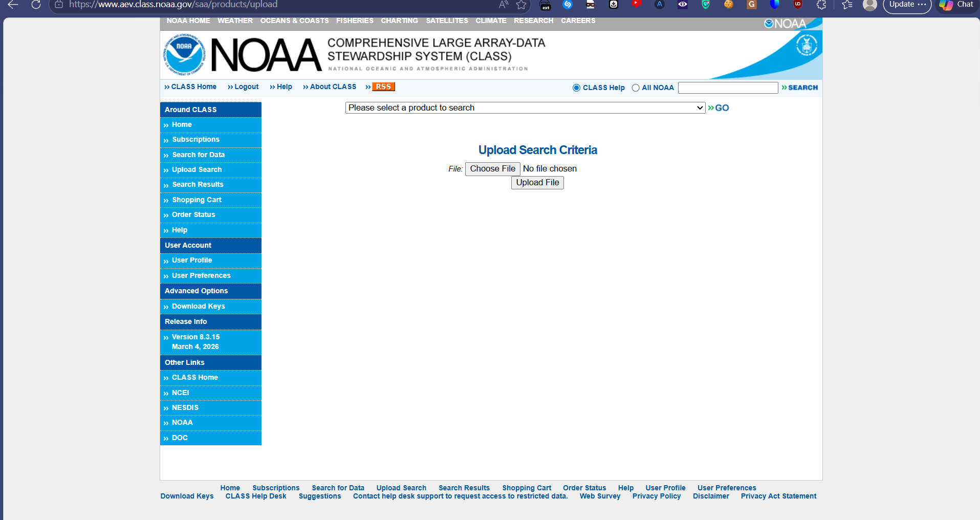Open the purple eye extension icon
Image resolution: width=980 pixels, height=520 pixels.
point(683,5)
